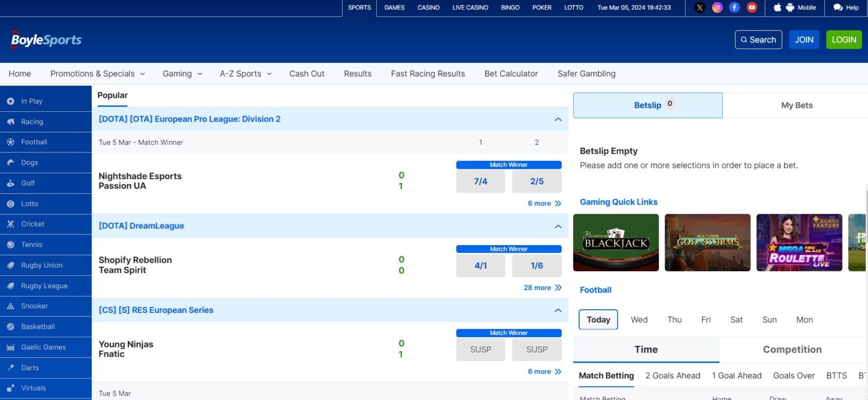Select the Sat day filter
The image size is (868, 400).
736,320
